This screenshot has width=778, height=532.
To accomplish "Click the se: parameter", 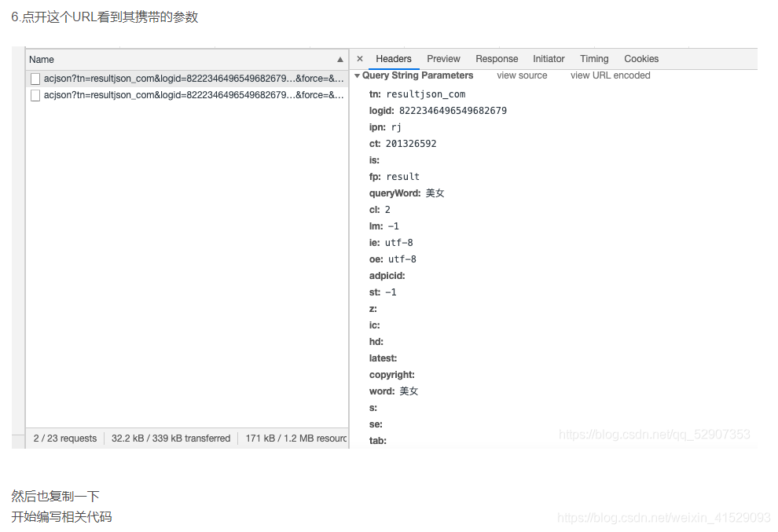I will point(376,424).
